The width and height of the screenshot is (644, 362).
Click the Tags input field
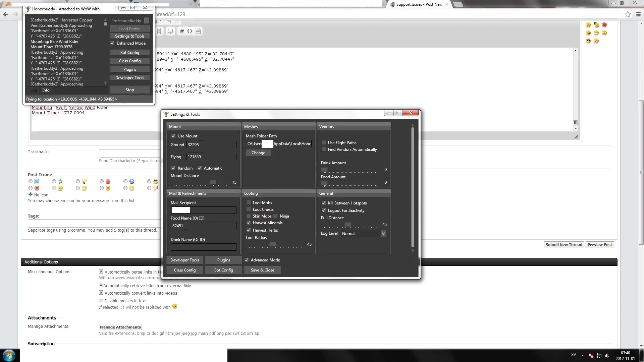click(x=95, y=223)
